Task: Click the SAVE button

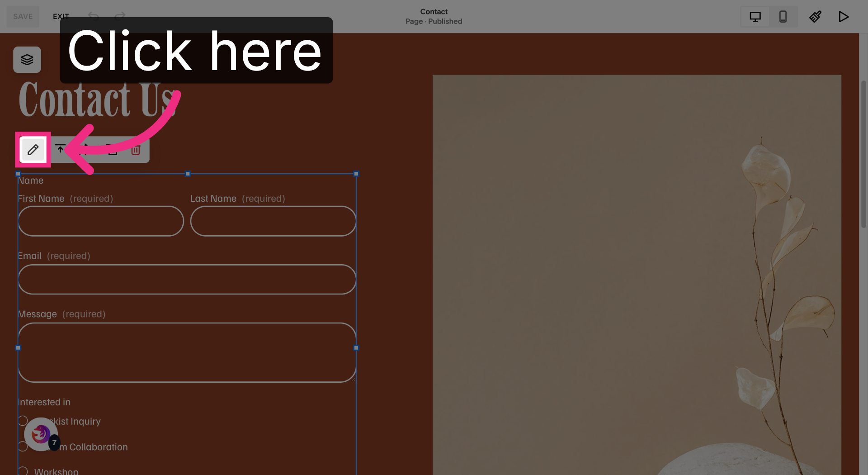Action: [23, 17]
